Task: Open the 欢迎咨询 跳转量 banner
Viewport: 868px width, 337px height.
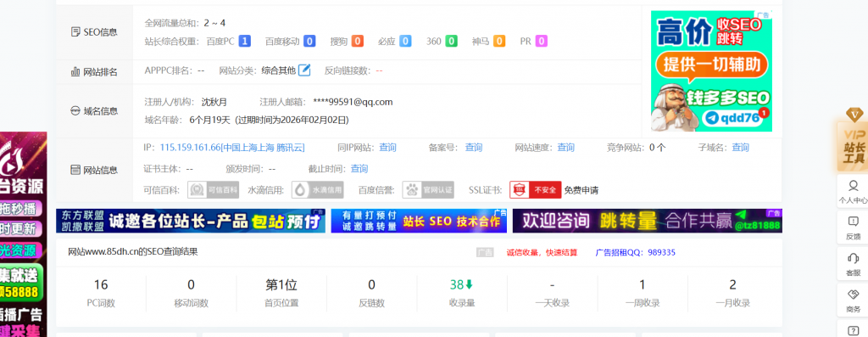Action: point(647,221)
